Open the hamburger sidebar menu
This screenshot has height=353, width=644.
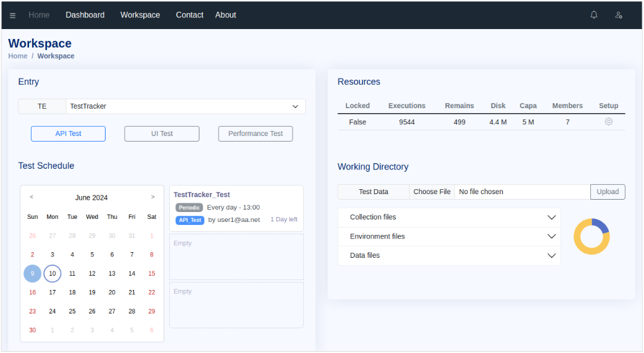coord(13,15)
